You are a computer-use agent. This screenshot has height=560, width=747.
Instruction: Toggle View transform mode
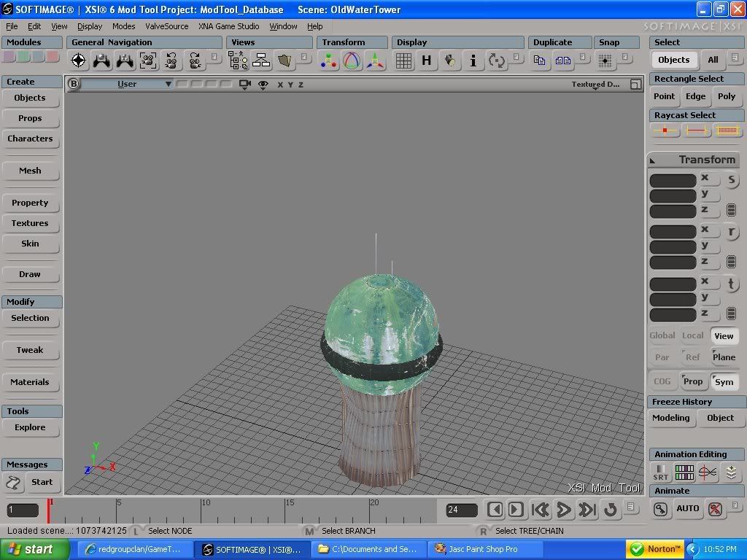coord(724,335)
